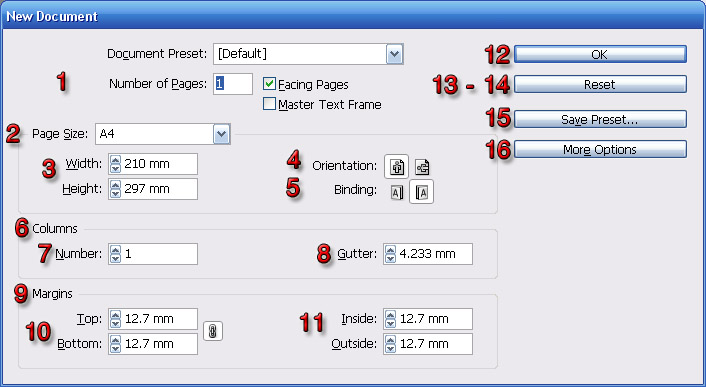Click the Save Preset button
The height and width of the screenshot is (387, 706).
coord(600,119)
